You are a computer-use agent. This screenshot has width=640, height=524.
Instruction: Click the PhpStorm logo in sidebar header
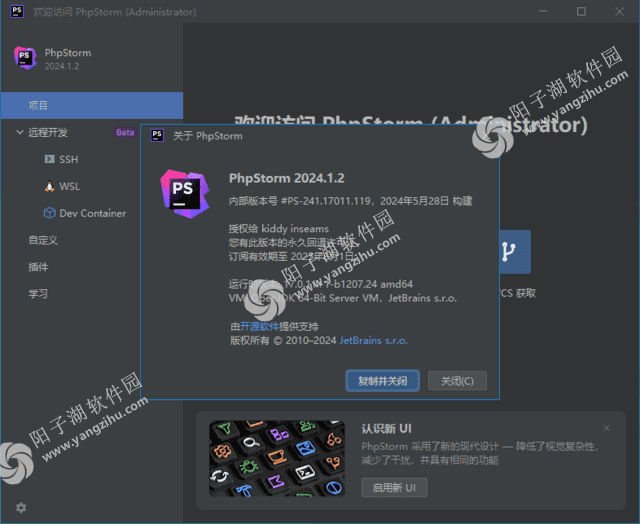click(25, 58)
